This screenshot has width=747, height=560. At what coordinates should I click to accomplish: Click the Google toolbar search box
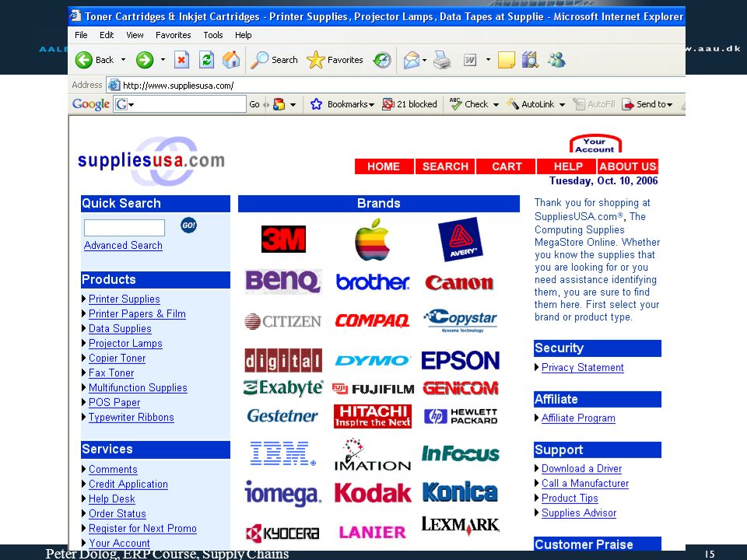[180, 104]
